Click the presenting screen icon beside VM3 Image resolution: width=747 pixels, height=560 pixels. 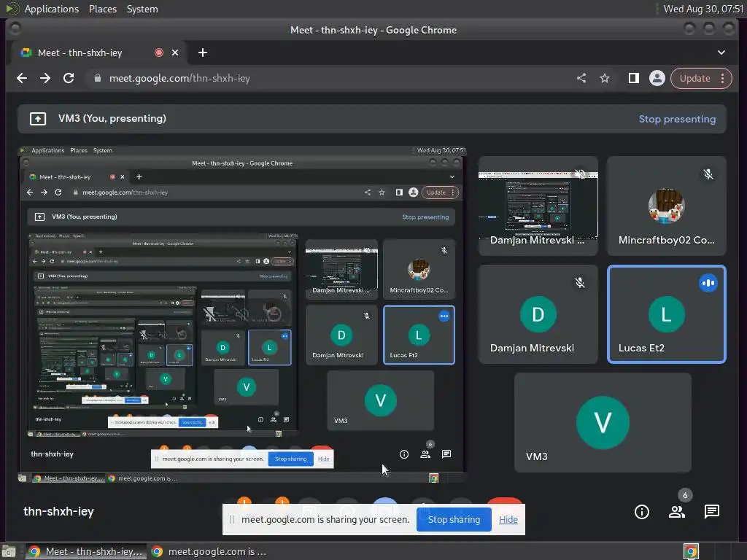coord(38,119)
